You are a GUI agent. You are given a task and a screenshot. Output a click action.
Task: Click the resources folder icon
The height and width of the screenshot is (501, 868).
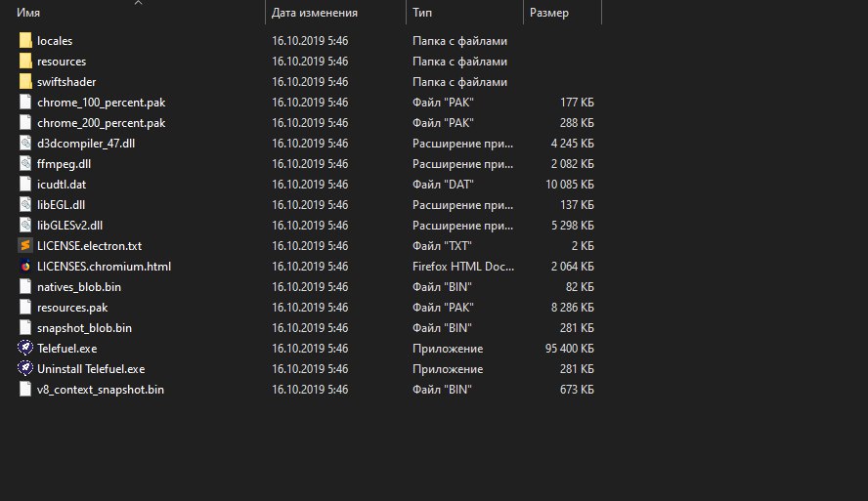pos(25,62)
